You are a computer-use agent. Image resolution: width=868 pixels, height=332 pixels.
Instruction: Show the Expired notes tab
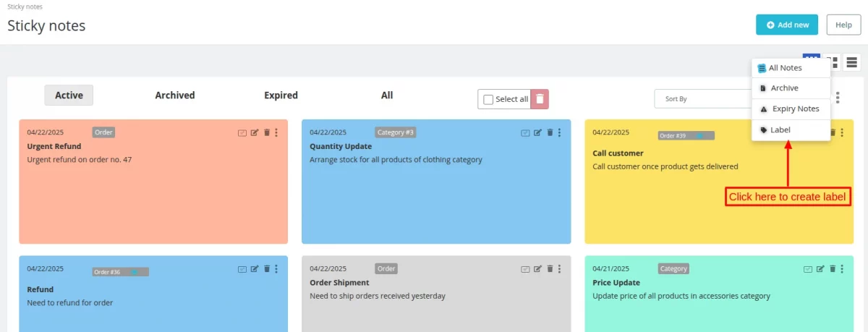(x=281, y=95)
